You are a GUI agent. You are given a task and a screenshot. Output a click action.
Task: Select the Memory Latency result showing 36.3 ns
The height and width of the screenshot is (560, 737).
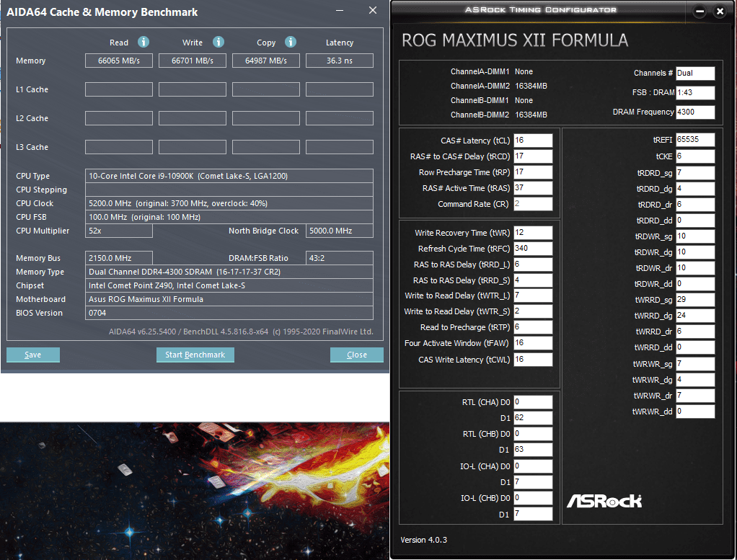click(340, 61)
